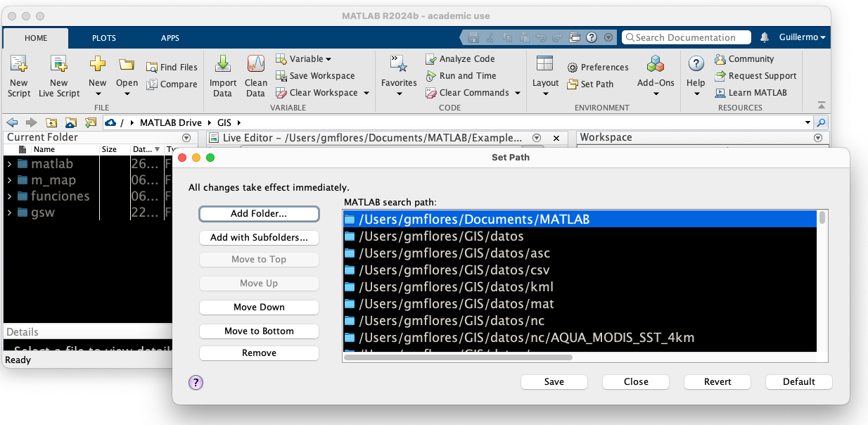Open the New file dropdown
Viewport: 868px width, 425px height.
[98, 93]
